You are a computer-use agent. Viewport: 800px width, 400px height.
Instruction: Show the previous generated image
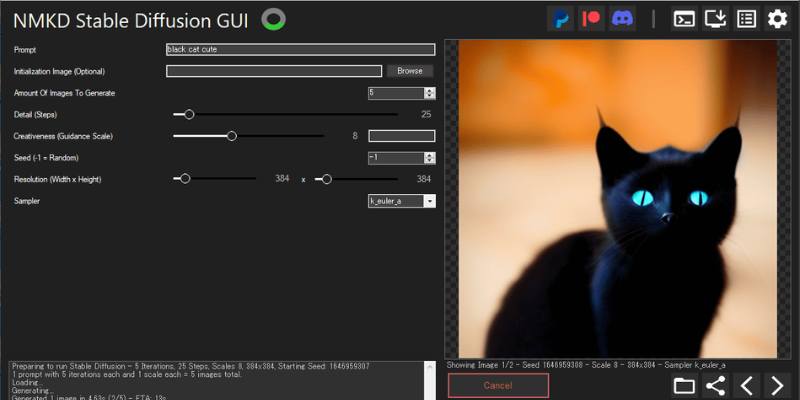pyautogui.click(x=746, y=386)
